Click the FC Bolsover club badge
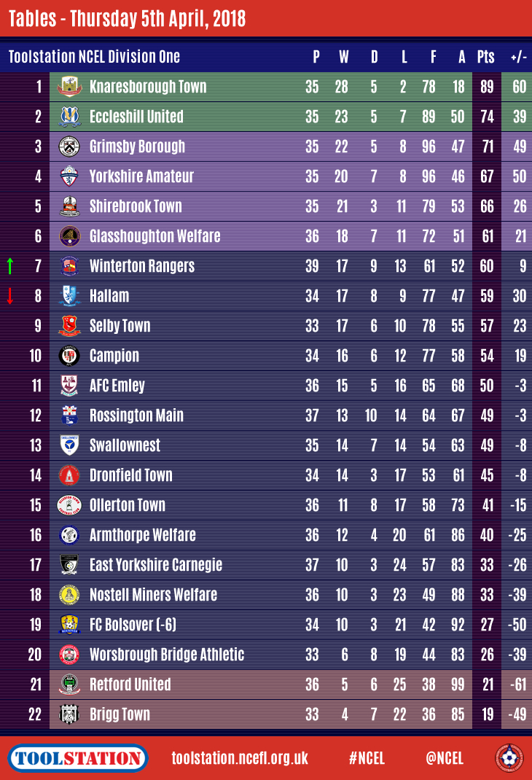 click(x=69, y=625)
